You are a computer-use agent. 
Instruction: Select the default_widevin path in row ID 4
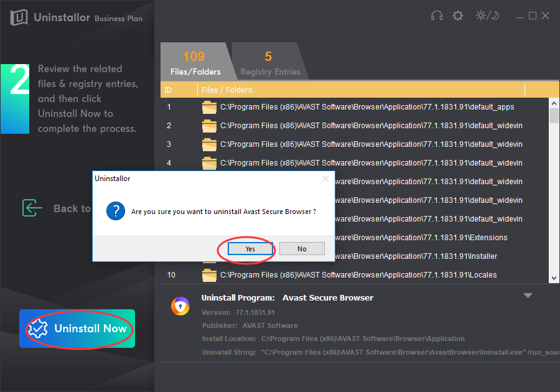point(371,163)
